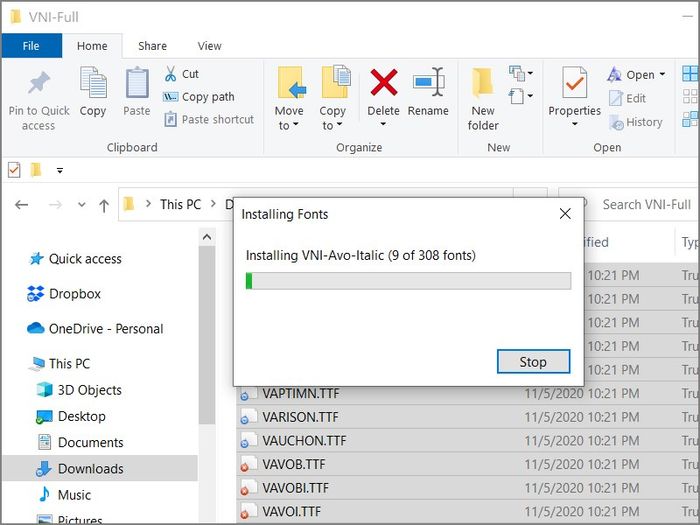Open Music in navigation pane
This screenshot has height=525, width=700.
point(65,495)
